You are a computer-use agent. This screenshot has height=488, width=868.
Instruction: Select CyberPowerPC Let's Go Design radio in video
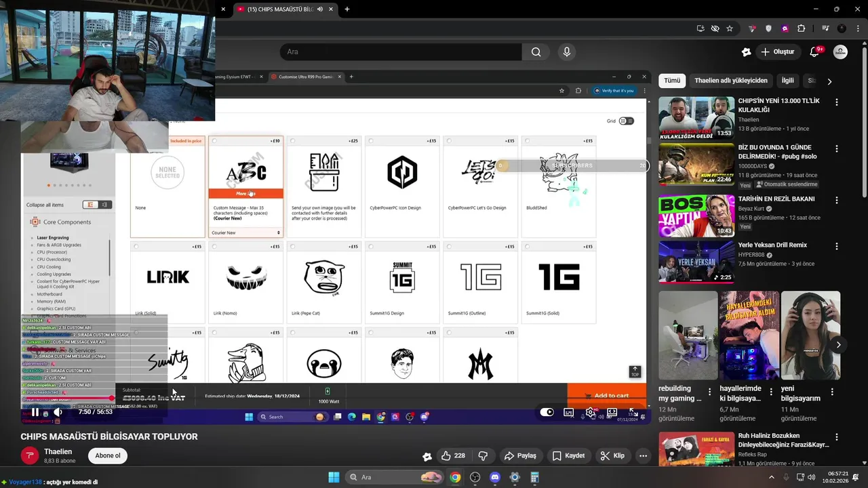[448, 141]
